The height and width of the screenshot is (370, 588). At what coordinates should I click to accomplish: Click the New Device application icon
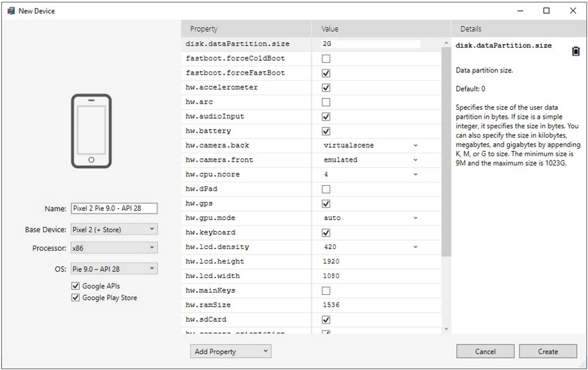pyautogui.click(x=11, y=11)
